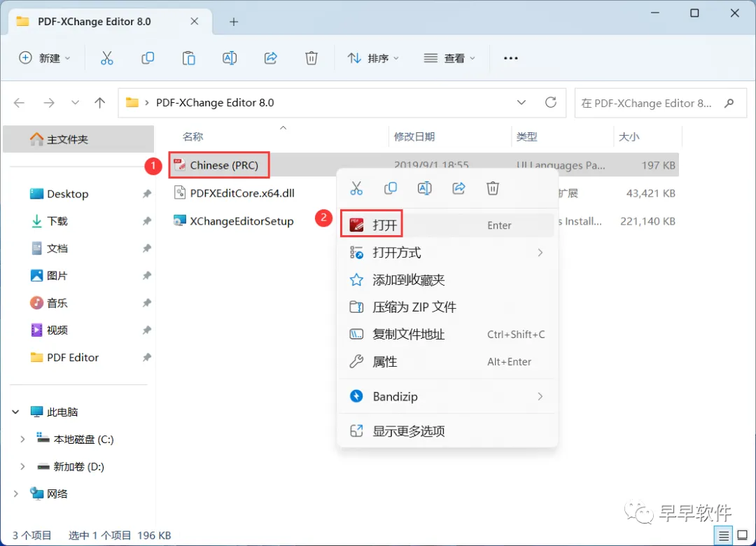The image size is (756, 546).
Task: Sort by the 大小 column header
Action: click(629, 137)
